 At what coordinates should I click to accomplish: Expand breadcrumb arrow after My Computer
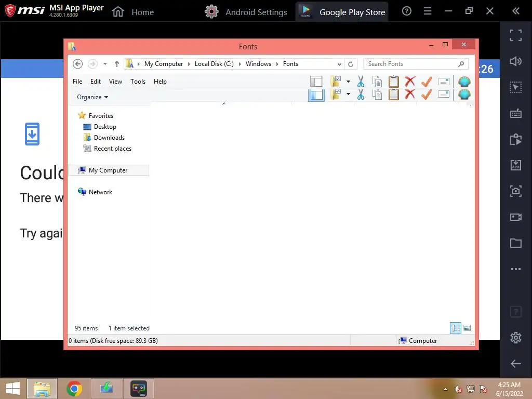[189, 64]
